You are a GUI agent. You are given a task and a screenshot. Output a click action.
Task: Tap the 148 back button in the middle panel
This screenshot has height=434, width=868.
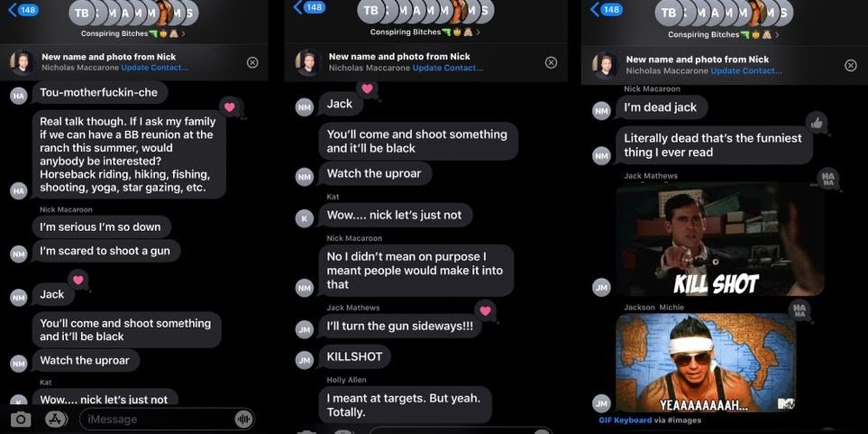tap(309, 7)
